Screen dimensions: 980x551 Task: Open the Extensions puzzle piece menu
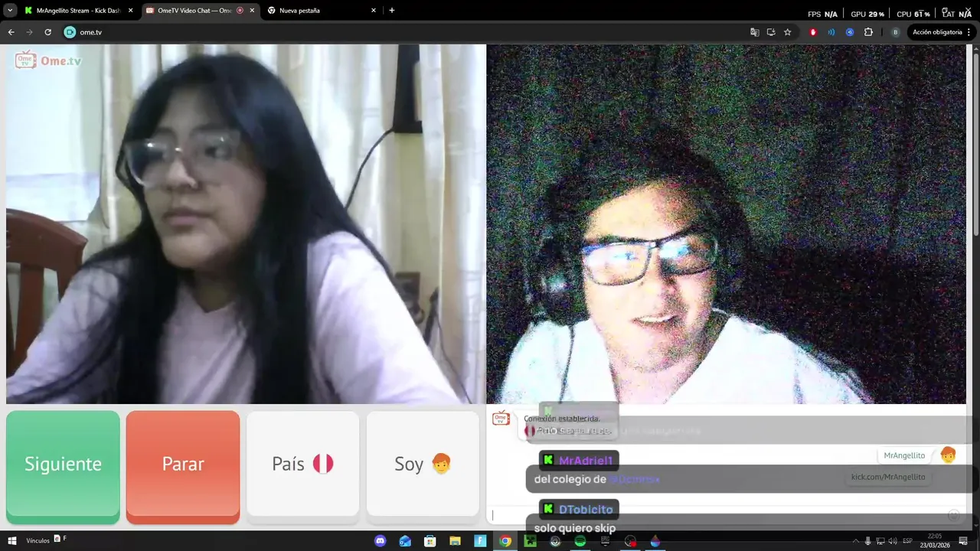click(868, 32)
